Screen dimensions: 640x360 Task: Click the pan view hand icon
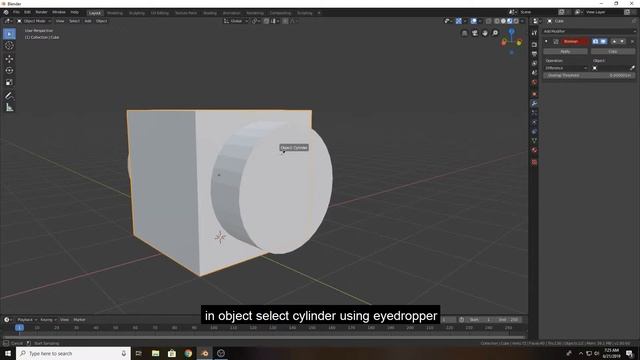[485, 33]
